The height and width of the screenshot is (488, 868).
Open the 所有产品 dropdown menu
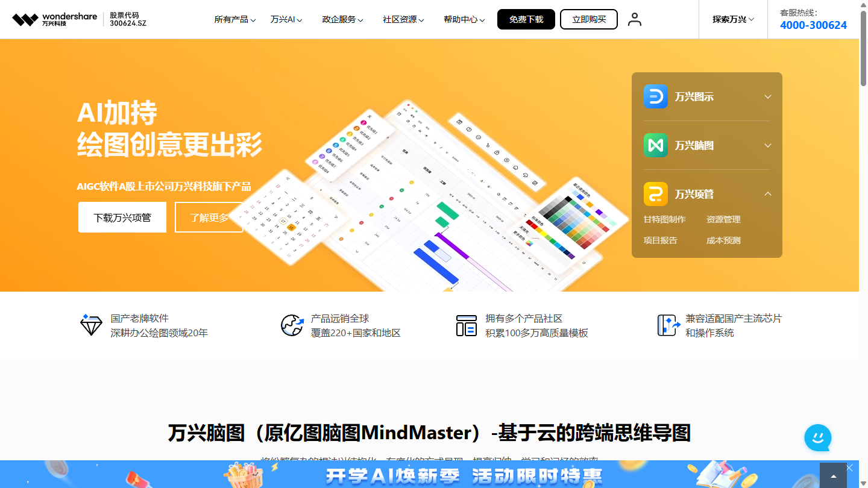235,19
